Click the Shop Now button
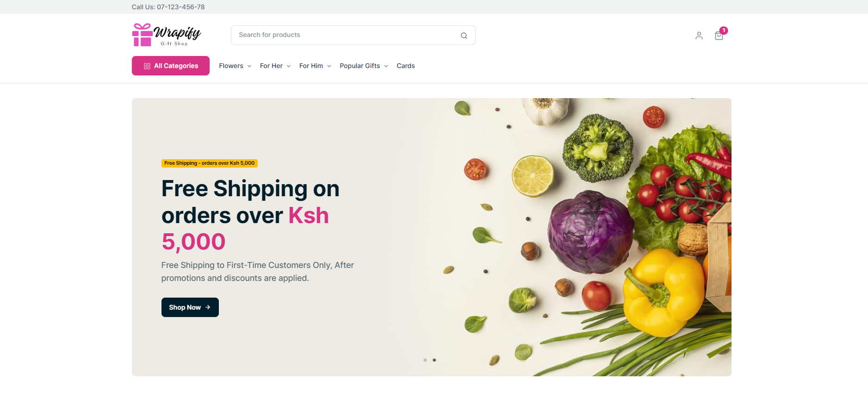 click(x=190, y=307)
